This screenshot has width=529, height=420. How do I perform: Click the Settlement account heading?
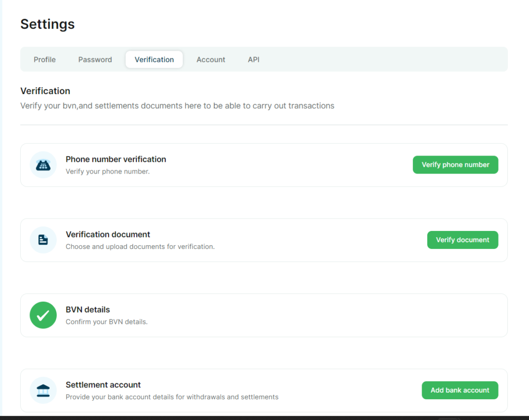[x=103, y=385]
